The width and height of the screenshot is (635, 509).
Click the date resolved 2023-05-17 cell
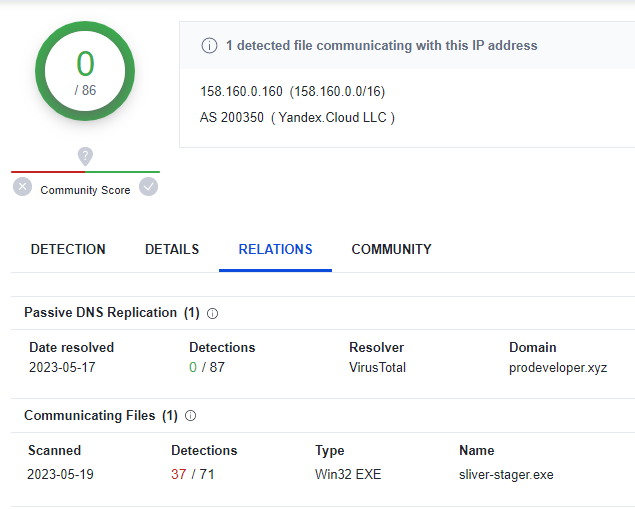pos(62,367)
